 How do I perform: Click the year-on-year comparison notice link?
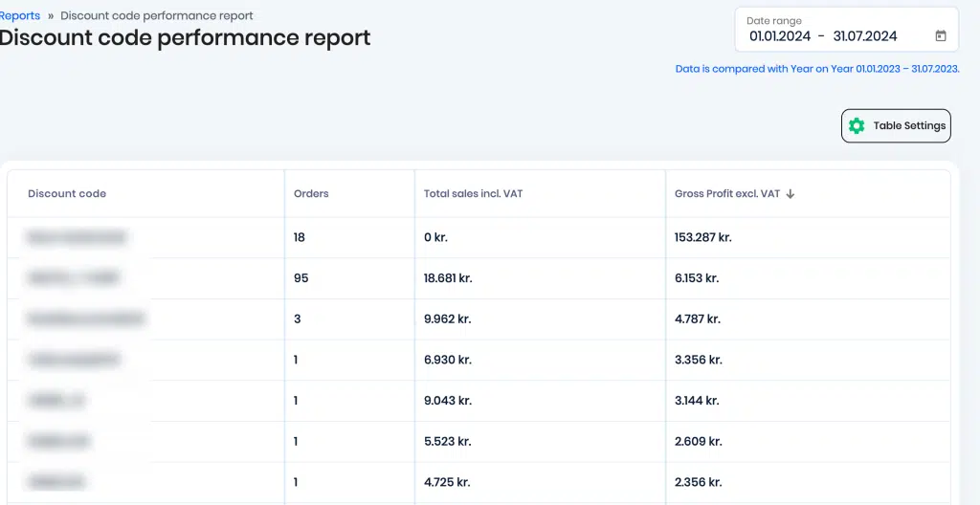[817, 69]
